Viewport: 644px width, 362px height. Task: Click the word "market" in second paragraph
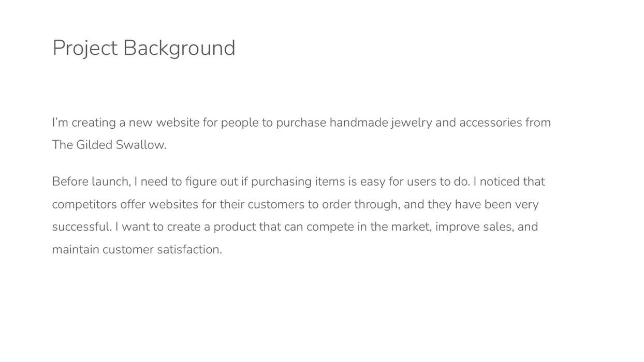pos(411,227)
